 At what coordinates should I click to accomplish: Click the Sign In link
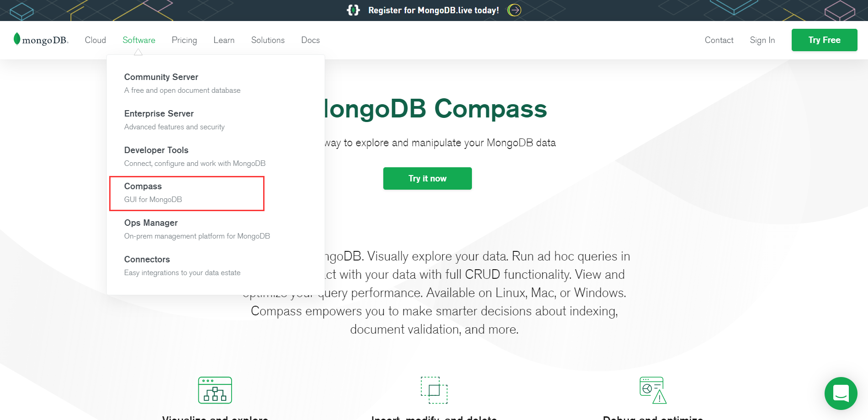pyautogui.click(x=762, y=40)
